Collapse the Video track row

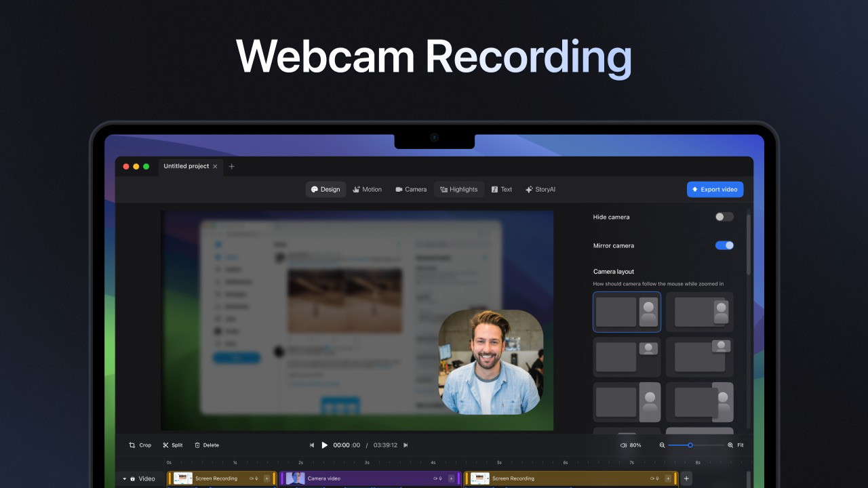(124, 479)
